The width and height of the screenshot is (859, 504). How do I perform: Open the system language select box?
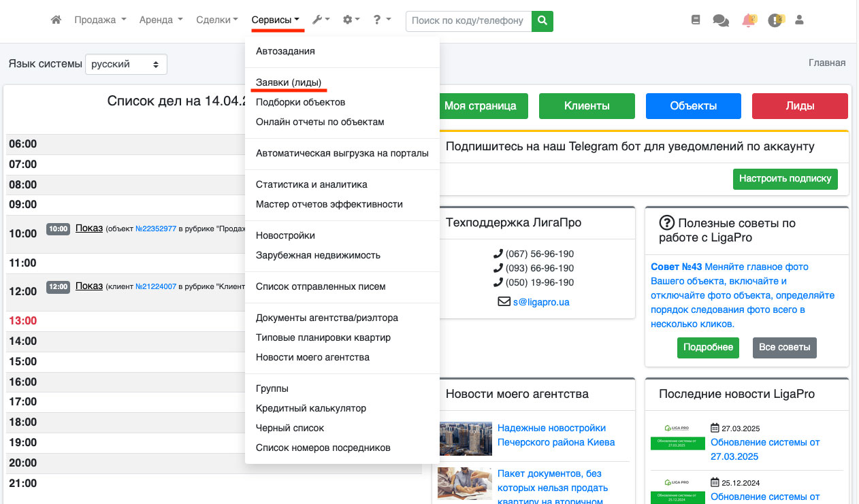tap(126, 64)
